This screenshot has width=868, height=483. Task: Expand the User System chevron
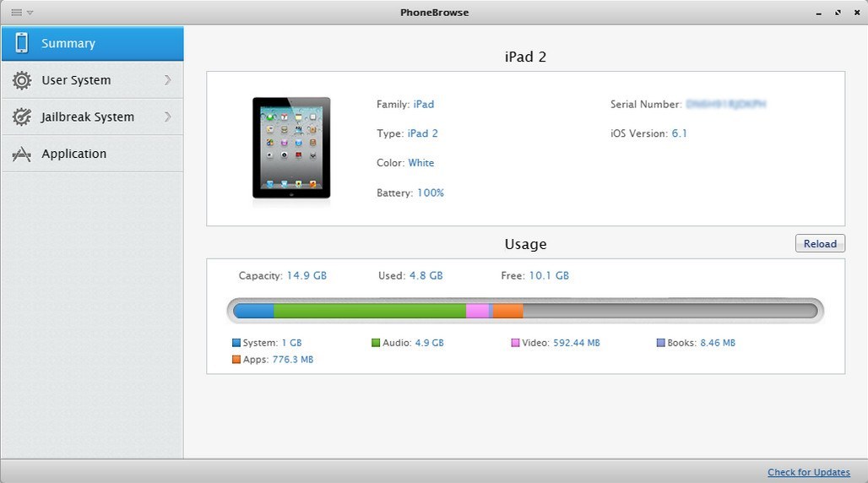tap(168, 80)
